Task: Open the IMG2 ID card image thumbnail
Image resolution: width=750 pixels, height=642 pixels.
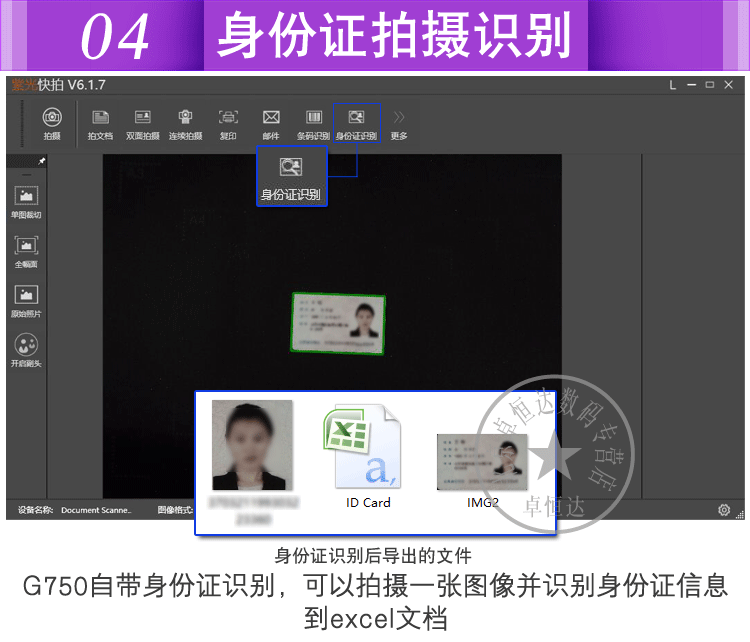Action: pos(482,462)
